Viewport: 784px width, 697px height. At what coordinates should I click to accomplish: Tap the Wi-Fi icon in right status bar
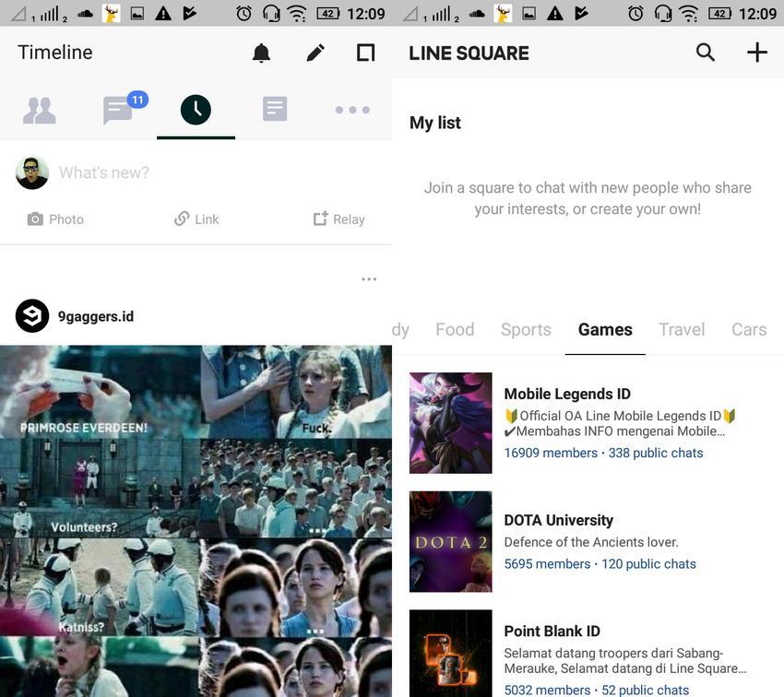click(689, 14)
